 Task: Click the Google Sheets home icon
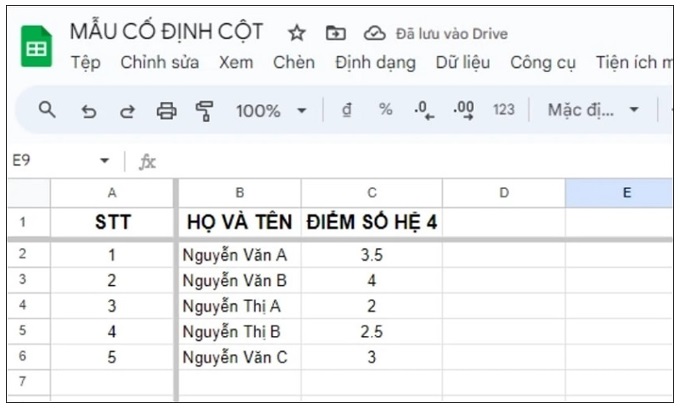coord(37,47)
